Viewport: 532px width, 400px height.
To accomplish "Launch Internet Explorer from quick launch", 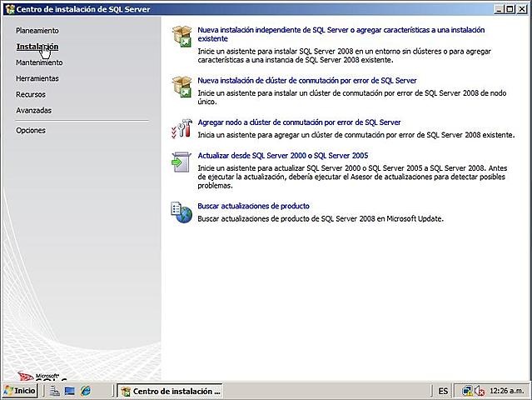I will (86, 391).
